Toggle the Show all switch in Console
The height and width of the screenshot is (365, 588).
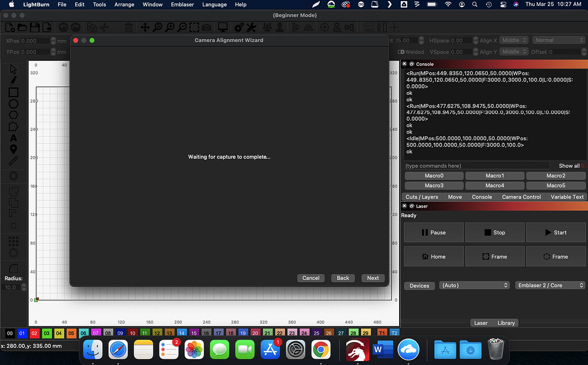point(583,166)
